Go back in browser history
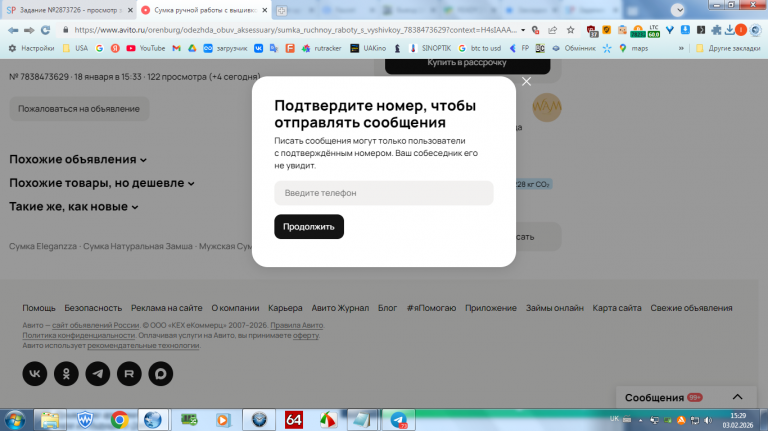Screen dimensions: 768x431 [x=13, y=30]
